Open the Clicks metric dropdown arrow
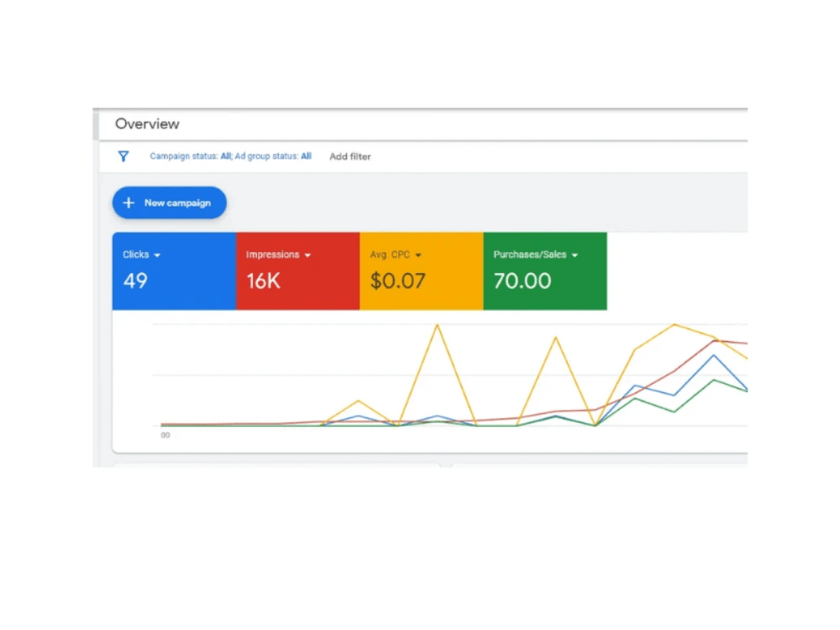 (157, 255)
